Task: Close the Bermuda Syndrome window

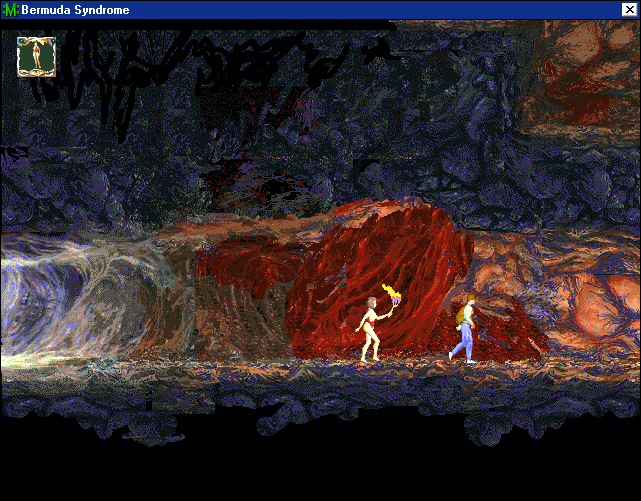Action: (x=629, y=9)
